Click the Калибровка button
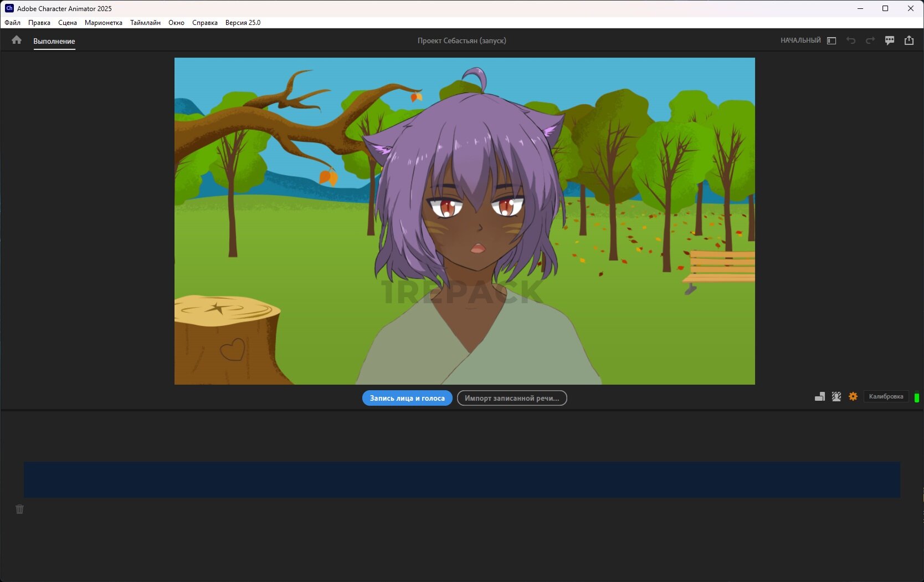The height and width of the screenshot is (582, 924). tap(886, 396)
